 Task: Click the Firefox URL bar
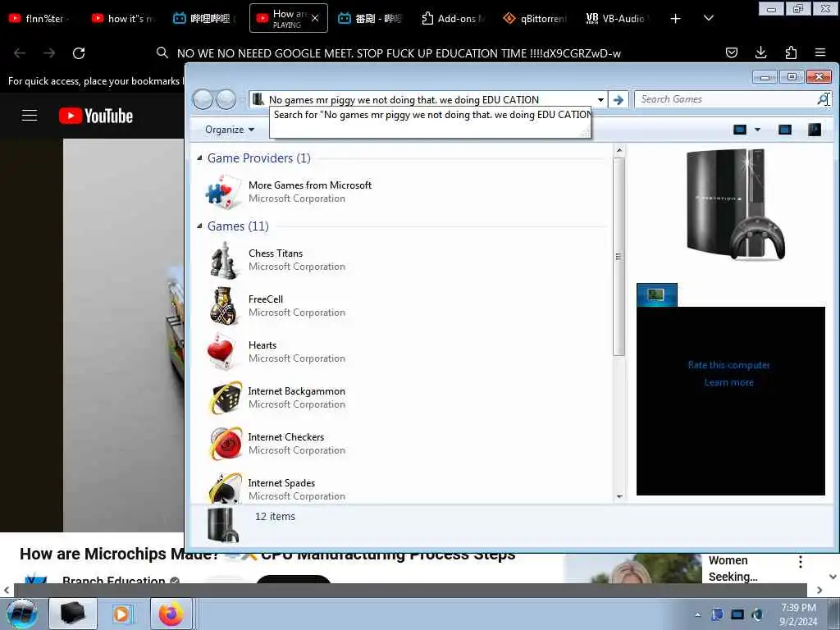click(398, 53)
